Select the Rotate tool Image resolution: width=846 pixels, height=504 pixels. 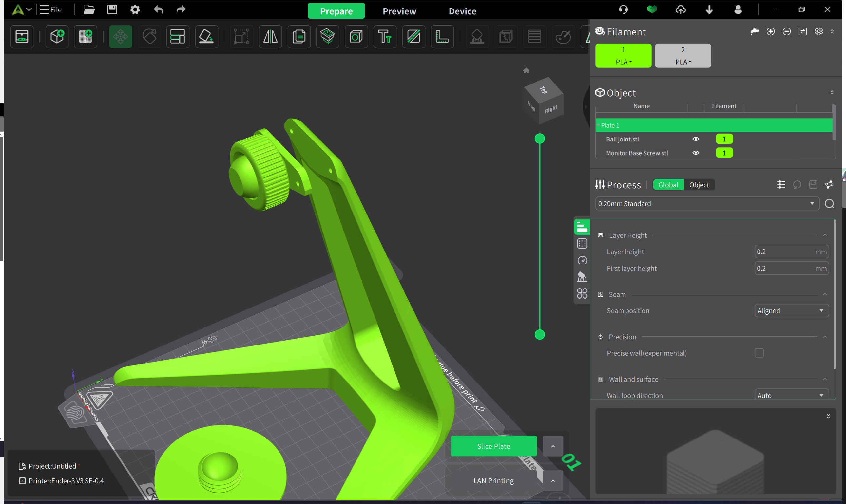pos(149,36)
